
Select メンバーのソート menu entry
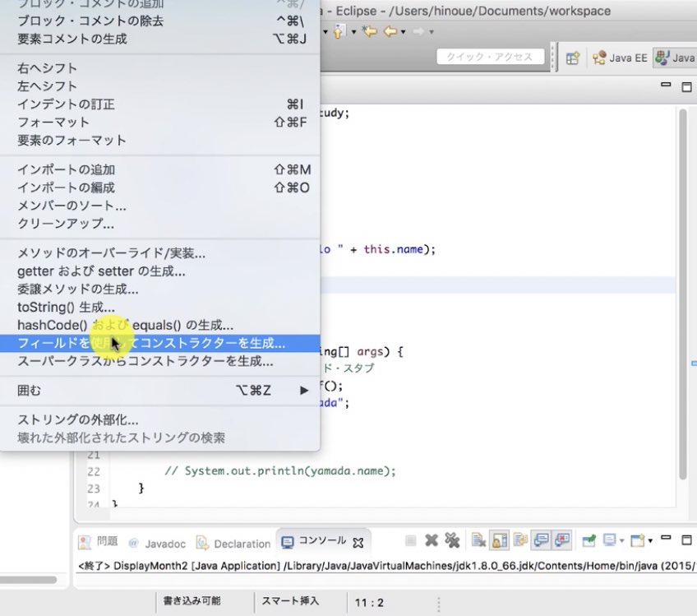[160, 206]
